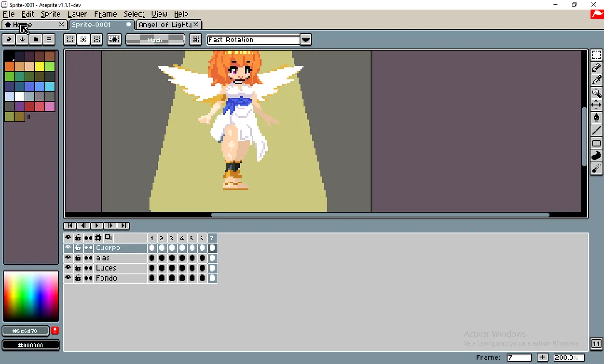
Task: Hide the Cuerpo layer
Action: pyautogui.click(x=68, y=248)
